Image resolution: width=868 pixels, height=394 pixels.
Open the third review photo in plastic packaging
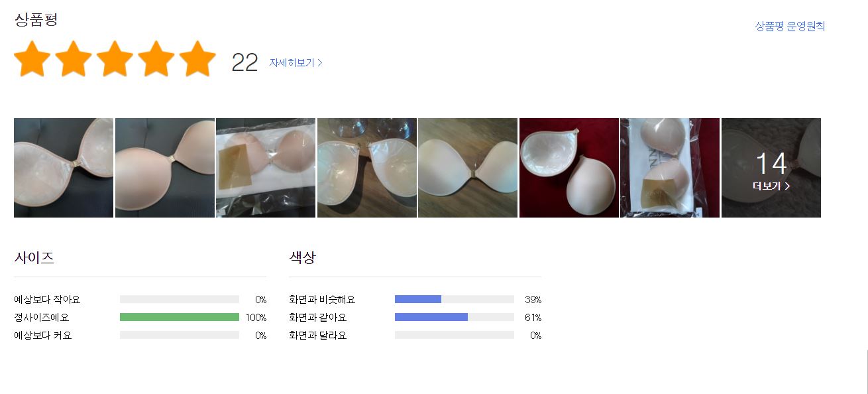coord(266,168)
